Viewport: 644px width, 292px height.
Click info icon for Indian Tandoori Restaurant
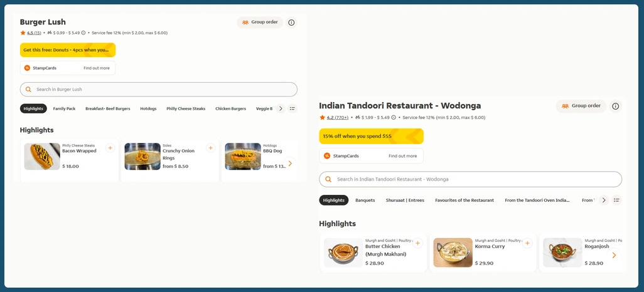[x=615, y=106]
